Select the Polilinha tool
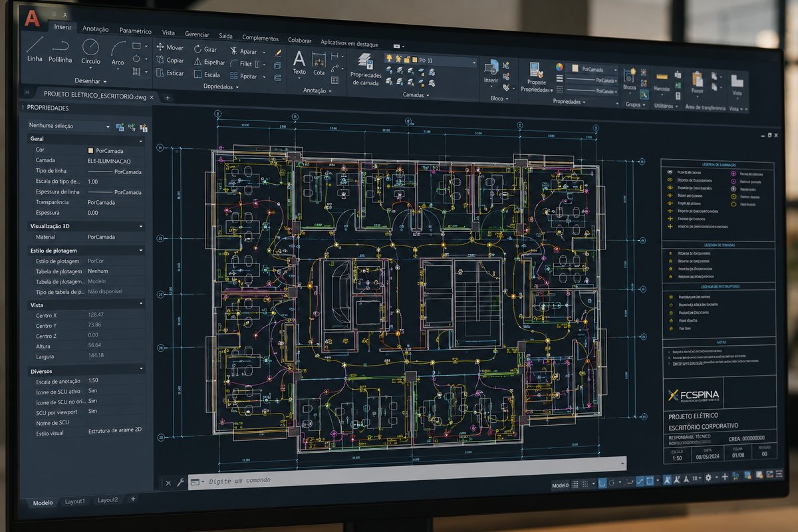 61,50
